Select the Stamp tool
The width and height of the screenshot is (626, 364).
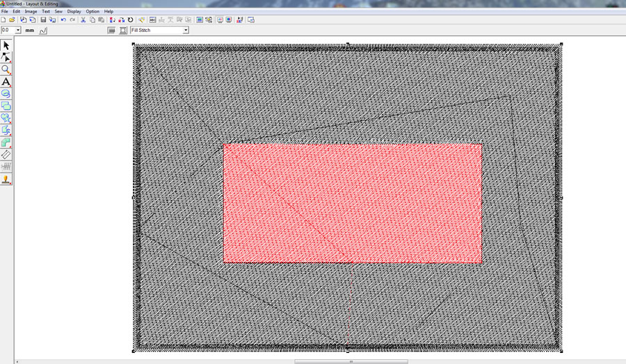(6, 180)
